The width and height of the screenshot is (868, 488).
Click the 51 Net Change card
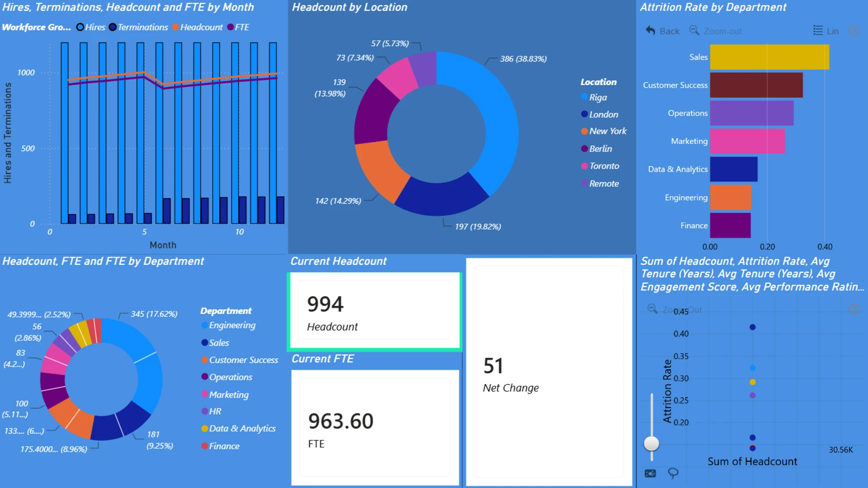tap(549, 372)
